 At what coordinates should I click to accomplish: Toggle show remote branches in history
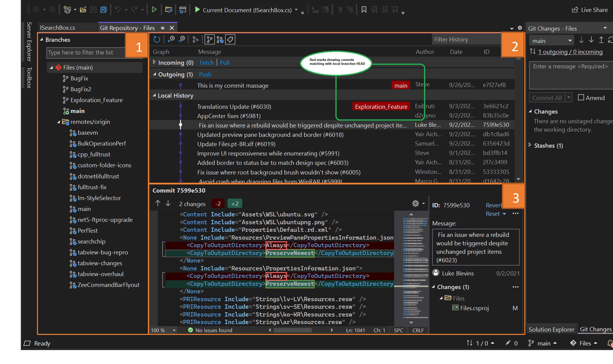click(220, 39)
